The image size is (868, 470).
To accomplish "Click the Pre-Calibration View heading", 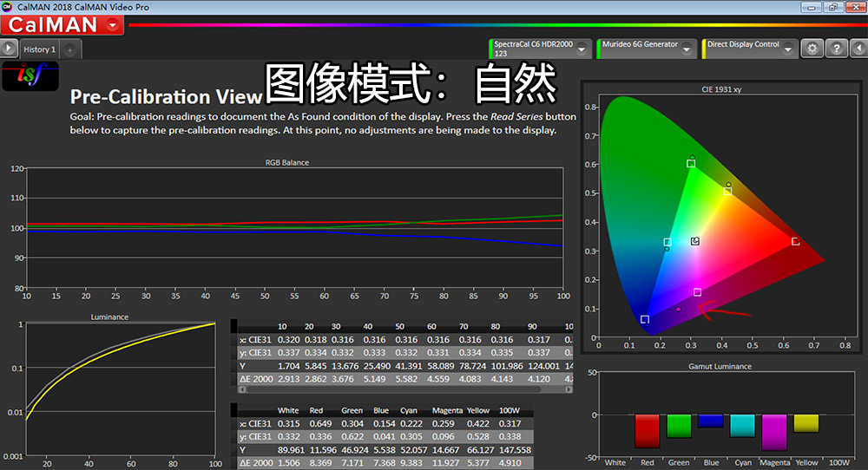I will pyautogui.click(x=166, y=97).
